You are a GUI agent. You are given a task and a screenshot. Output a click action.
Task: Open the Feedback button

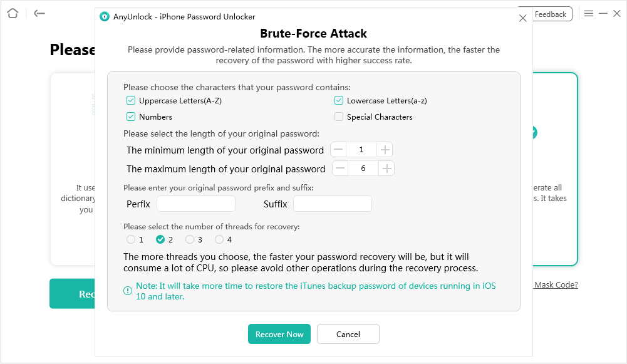(x=550, y=14)
